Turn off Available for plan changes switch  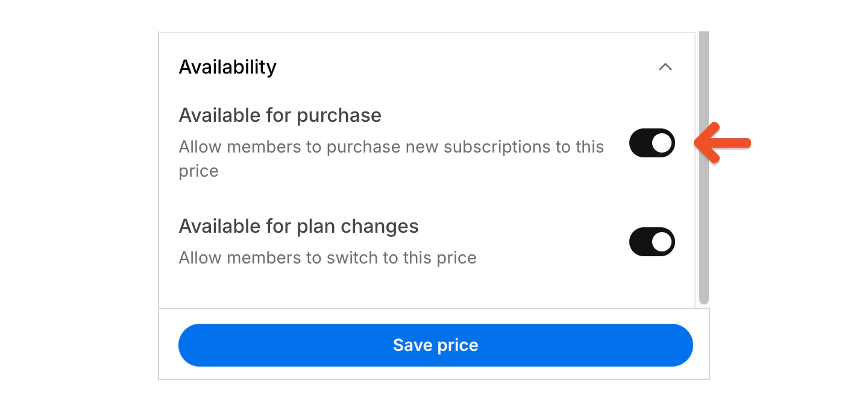click(652, 242)
